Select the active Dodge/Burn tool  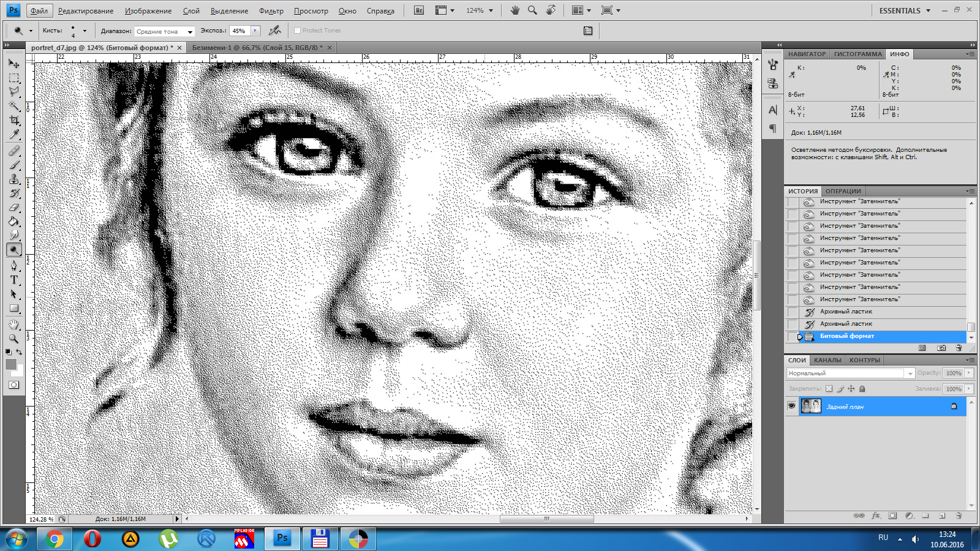pyautogui.click(x=13, y=250)
